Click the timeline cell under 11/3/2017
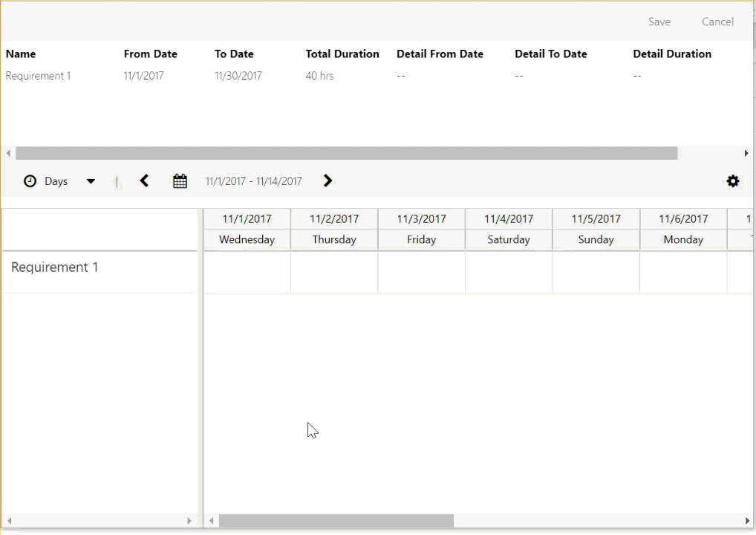 [421, 272]
